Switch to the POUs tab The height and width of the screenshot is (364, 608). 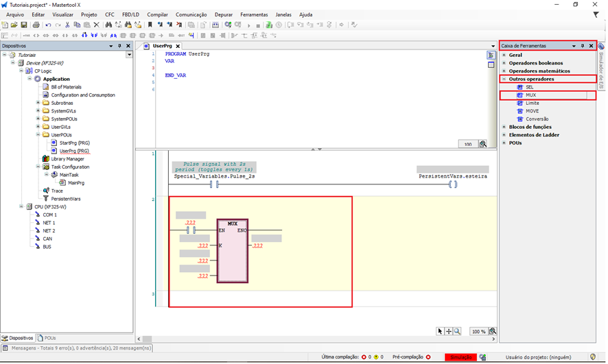[48, 338]
